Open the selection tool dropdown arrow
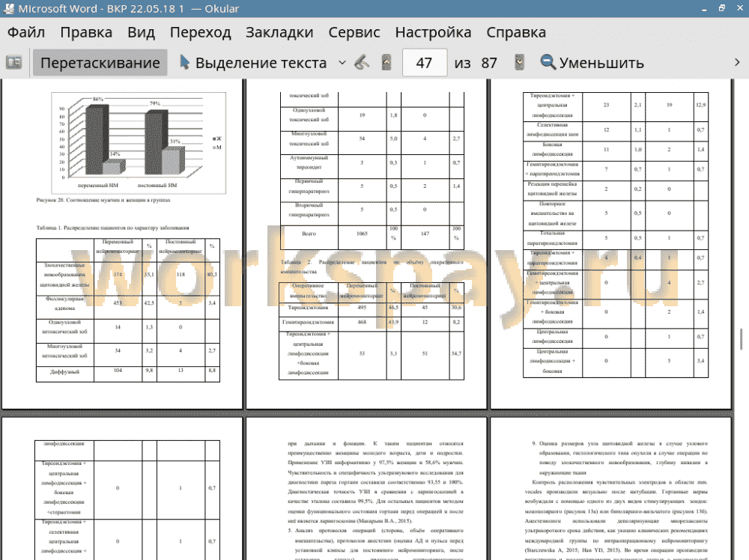The width and height of the screenshot is (749, 560). point(342,63)
